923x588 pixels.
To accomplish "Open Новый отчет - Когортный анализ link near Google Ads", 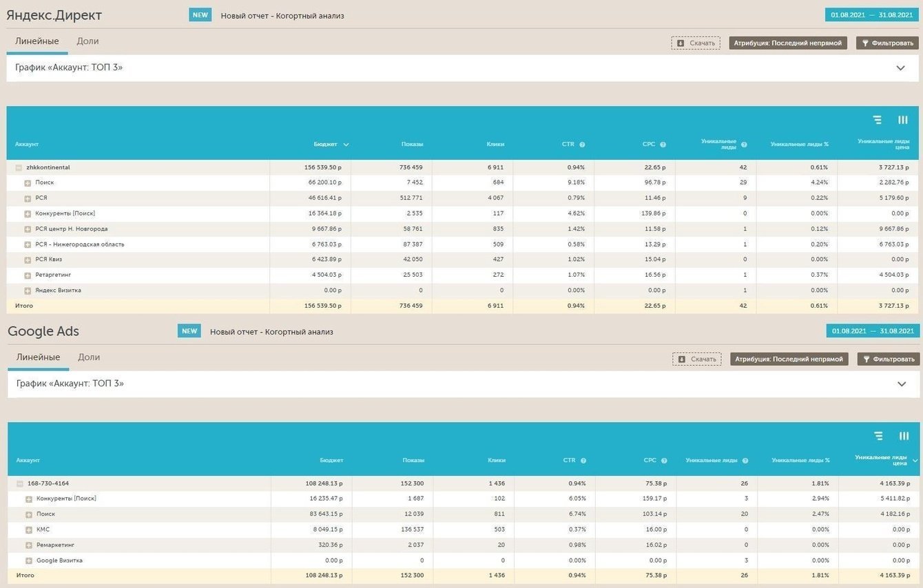I will point(271,332).
